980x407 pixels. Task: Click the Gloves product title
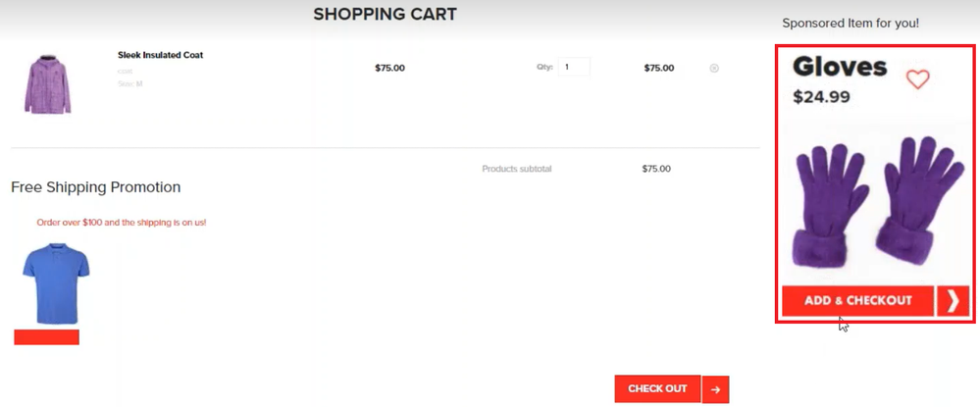[x=840, y=67]
